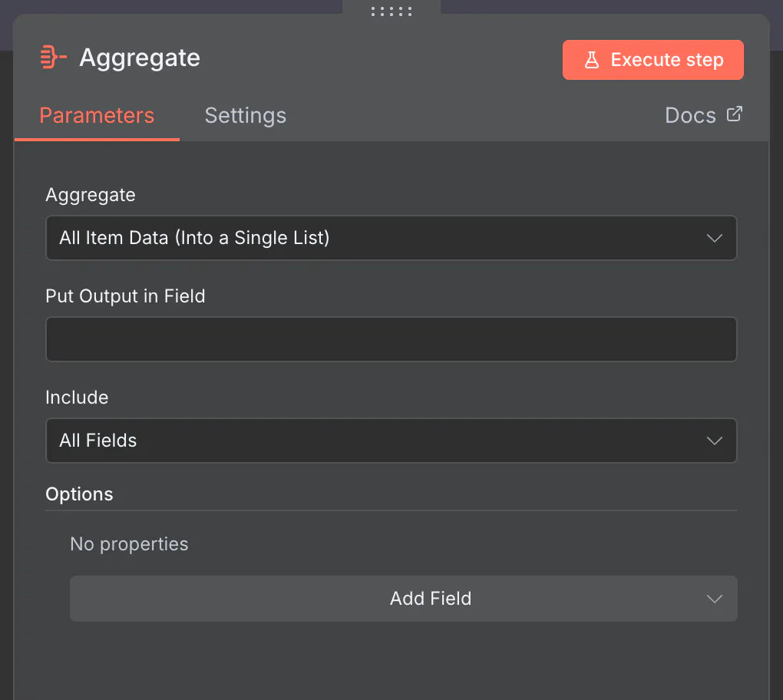The image size is (783, 700).
Task: Switch to the Parameters tab
Action: click(x=97, y=116)
